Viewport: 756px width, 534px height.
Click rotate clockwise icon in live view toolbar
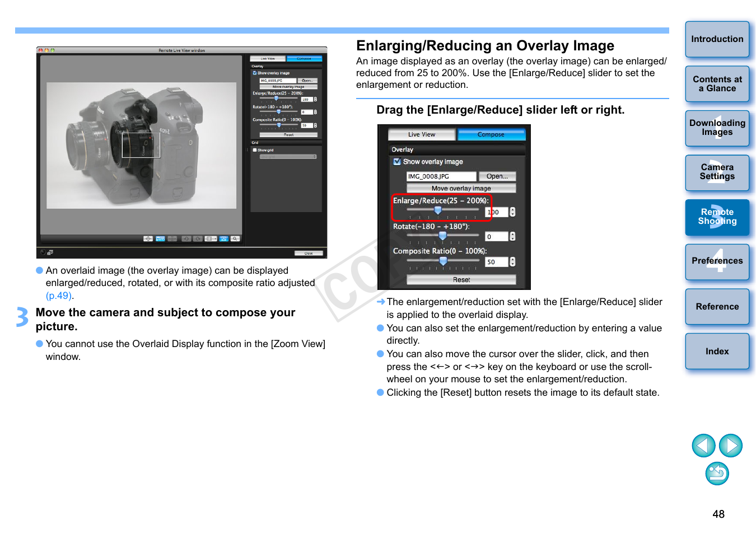(198, 238)
